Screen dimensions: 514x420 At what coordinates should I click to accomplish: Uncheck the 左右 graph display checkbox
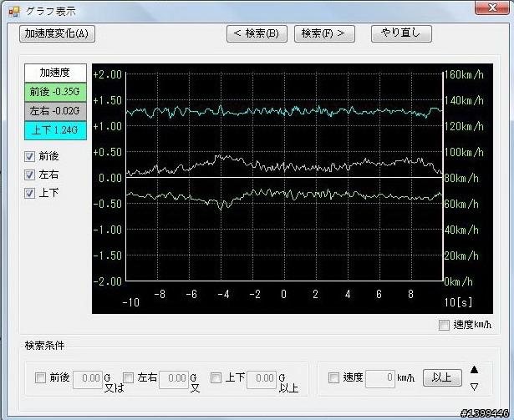pos(29,175)
